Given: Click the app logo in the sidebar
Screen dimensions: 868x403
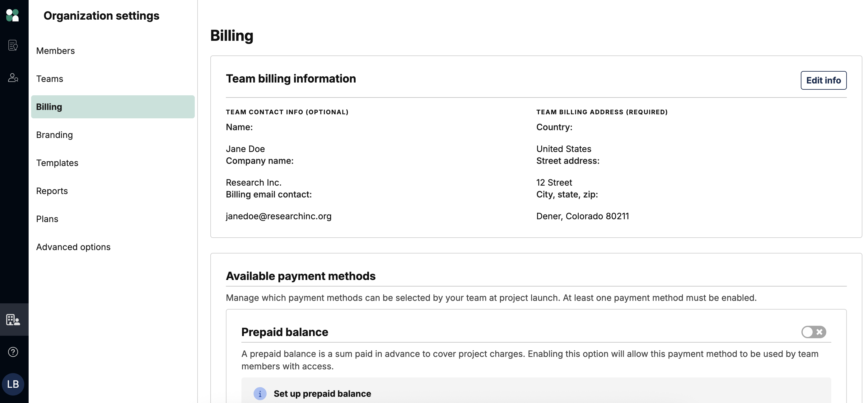Looking at the screenshot, I should tap(13, 15).
